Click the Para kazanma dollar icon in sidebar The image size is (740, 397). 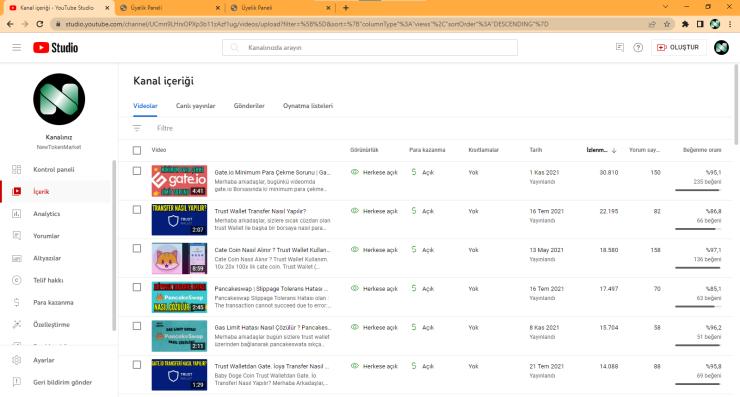[17, 303]
